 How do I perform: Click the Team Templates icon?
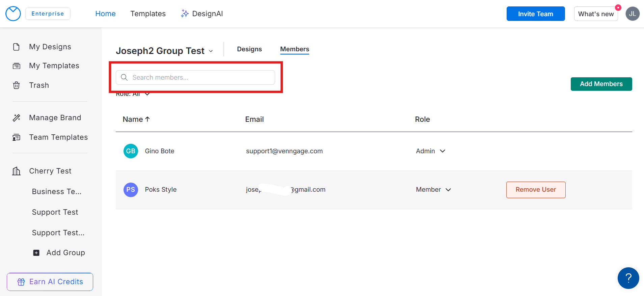coord(16,137)
